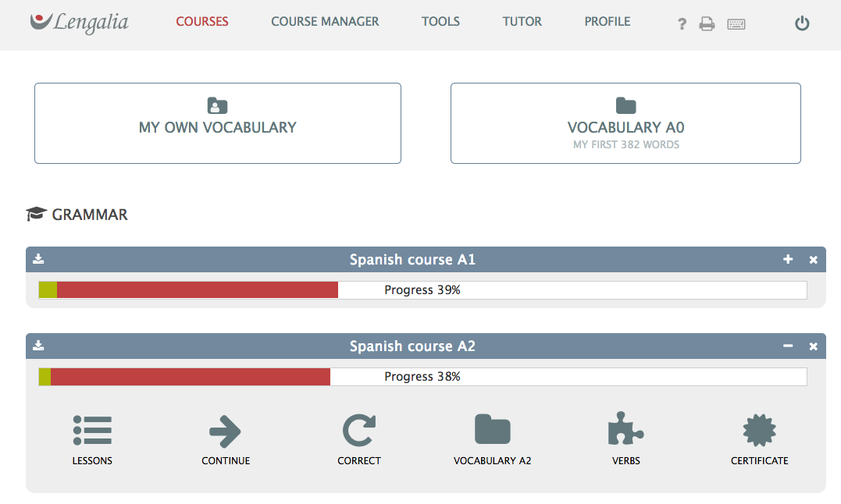841x504 pixels.
Task: Collapse Spanish course A2 with minus button
Action: [788, 346]
